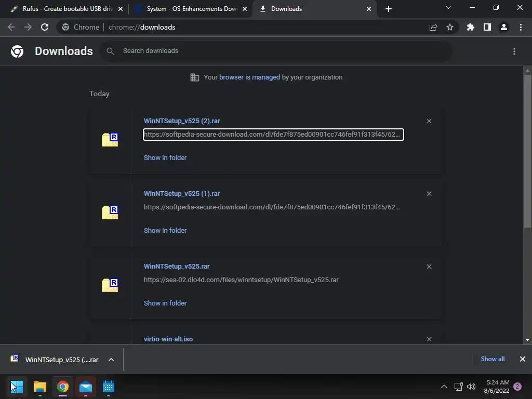
Task: Open the network status tray icon
Action: coord(458,387)
